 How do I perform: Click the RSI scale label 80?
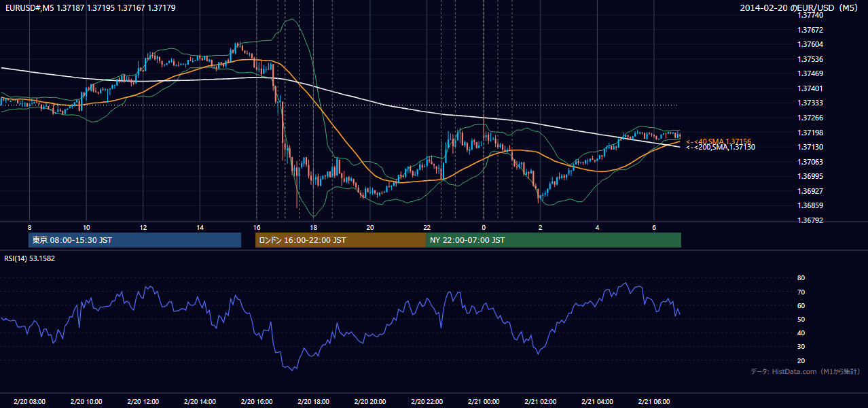tap(801, 278)
